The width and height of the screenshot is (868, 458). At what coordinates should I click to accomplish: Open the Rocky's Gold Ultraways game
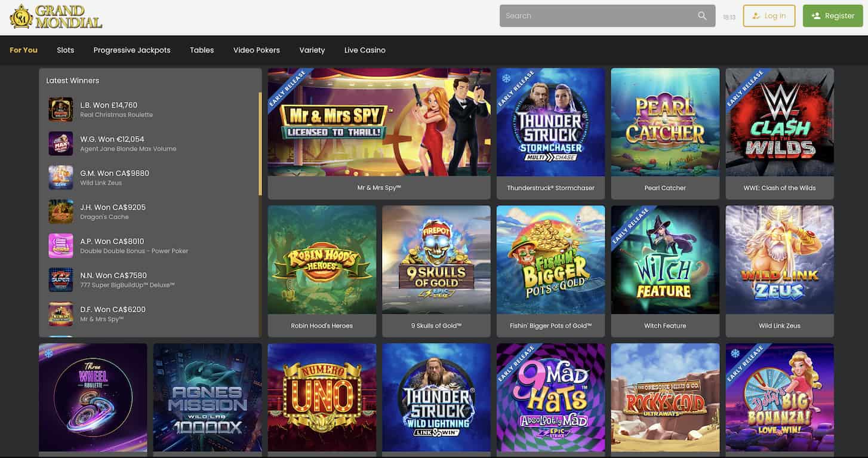(665, 397)
